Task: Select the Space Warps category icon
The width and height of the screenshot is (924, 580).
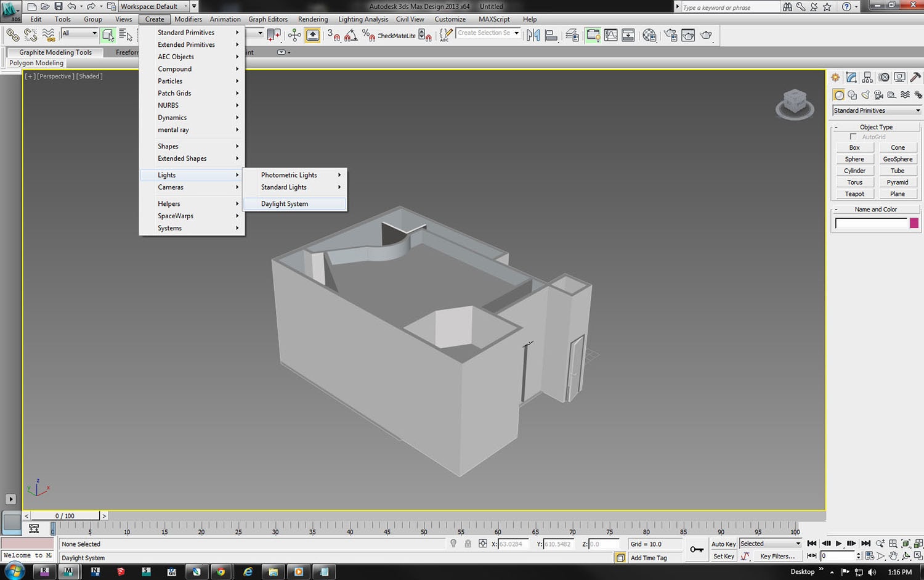Action: 905,95
